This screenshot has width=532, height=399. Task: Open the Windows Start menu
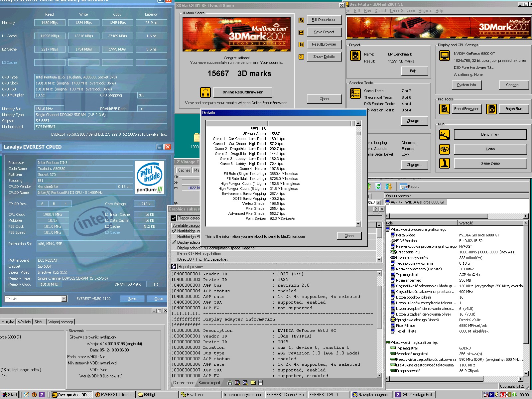[x=10, y=395]
